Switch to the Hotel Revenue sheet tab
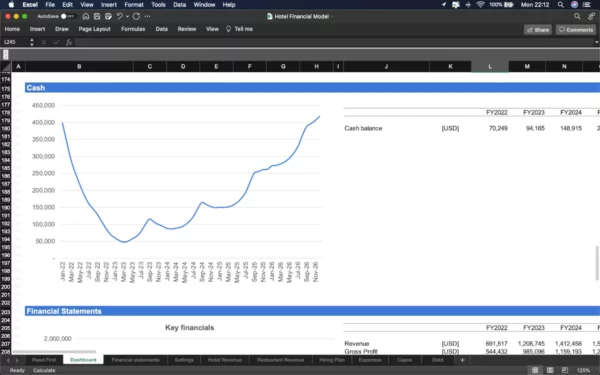The height and width of the screenshot is (375, 600). (x=225, y=360)
